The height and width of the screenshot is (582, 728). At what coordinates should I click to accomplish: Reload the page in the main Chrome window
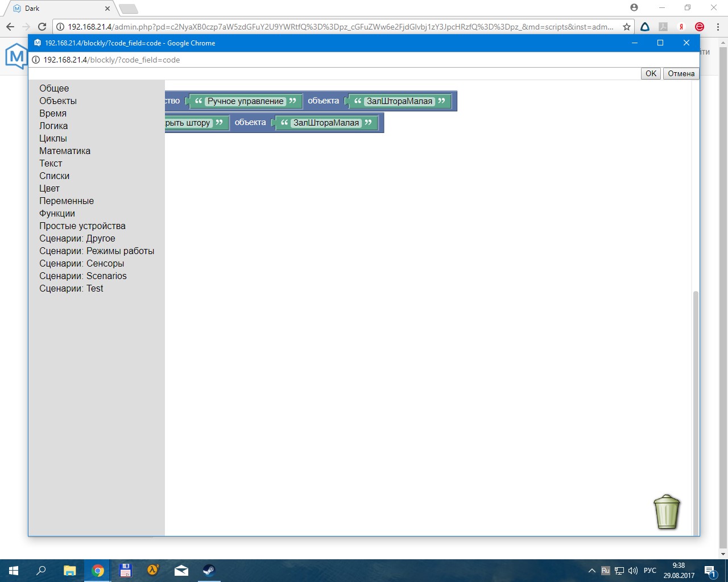42,27
